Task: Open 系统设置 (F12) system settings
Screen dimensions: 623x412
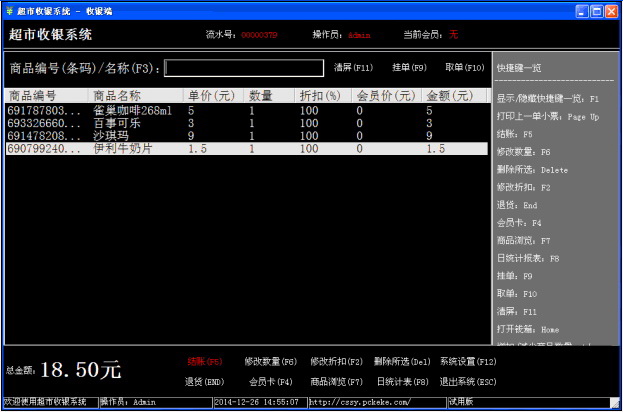Action: pos(468,362)
